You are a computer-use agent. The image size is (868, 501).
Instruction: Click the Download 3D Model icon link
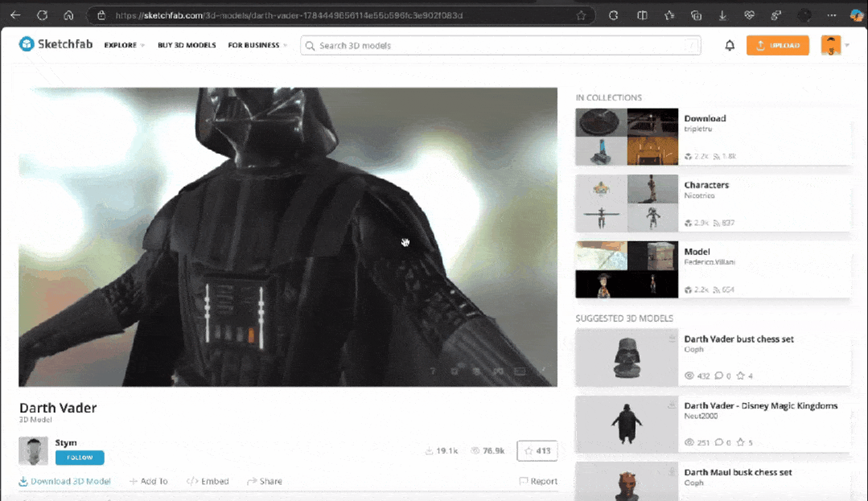click(65, 481)
